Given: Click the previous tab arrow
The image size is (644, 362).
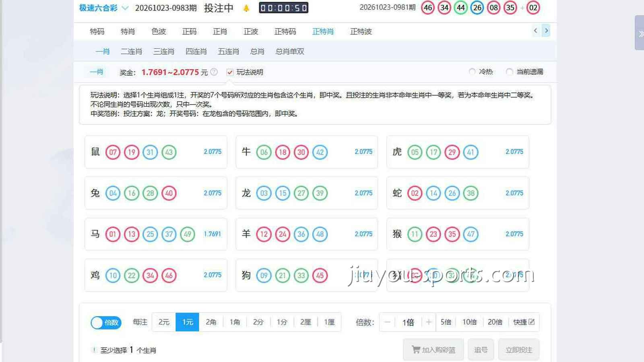Looking at the screenshot, I should click(535, 31).
